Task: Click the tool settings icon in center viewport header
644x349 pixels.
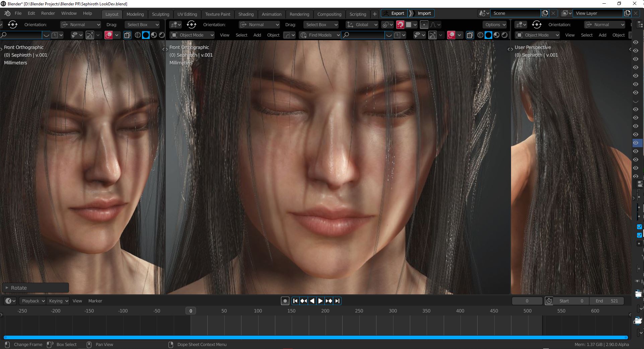Action: pyautogui.click(x=191, y=24)
